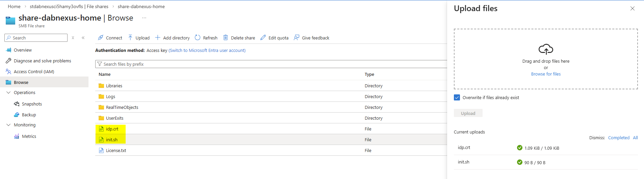Click the Browse for files link

(546, 74)
